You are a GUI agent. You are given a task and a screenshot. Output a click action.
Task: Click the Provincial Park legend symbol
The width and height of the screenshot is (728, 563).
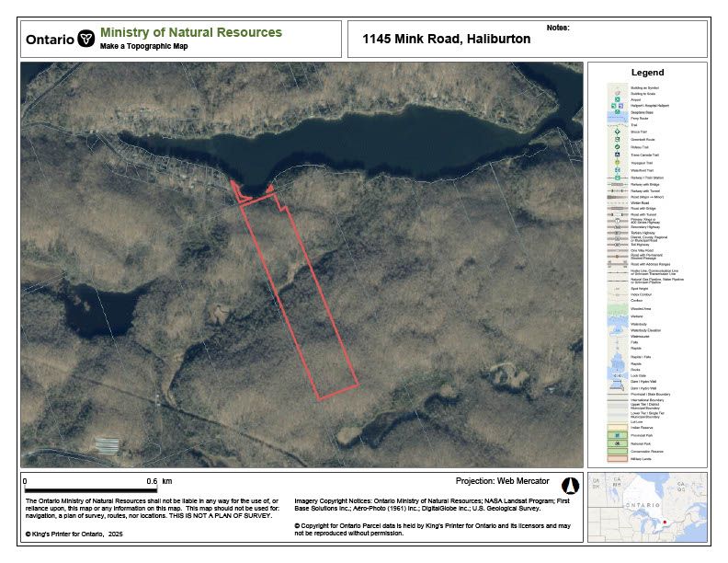pyautogui.click(x=618, y=436)
